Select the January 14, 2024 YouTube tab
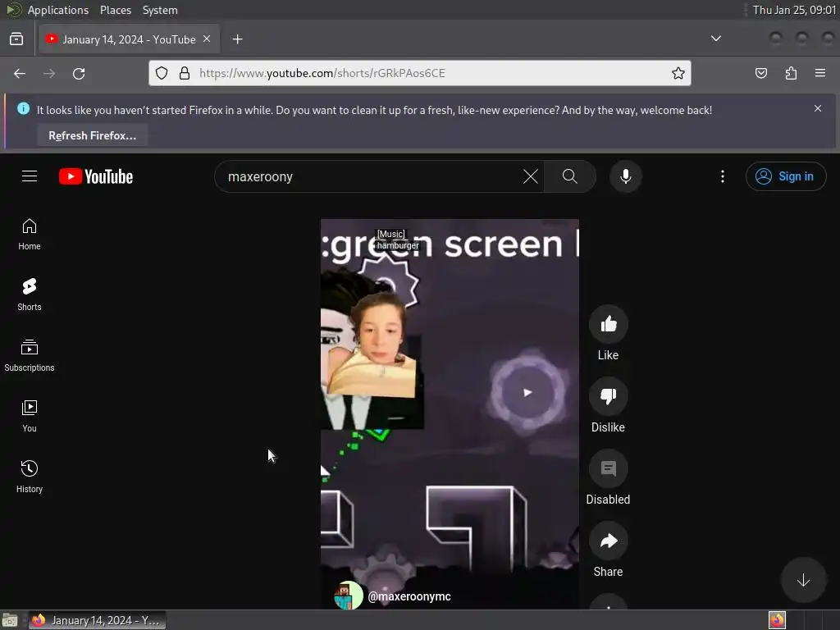Image resolution: width=840 pixels, height=630 pixels. (x=129, y=39)
